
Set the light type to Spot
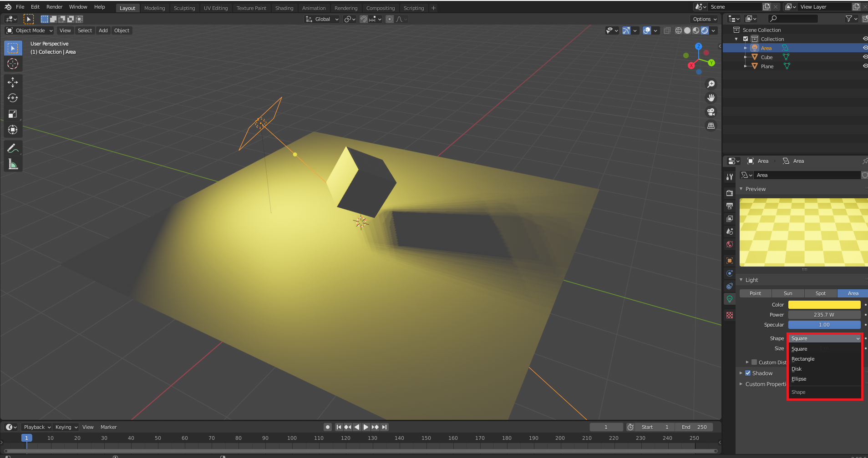tap(820, 293)
